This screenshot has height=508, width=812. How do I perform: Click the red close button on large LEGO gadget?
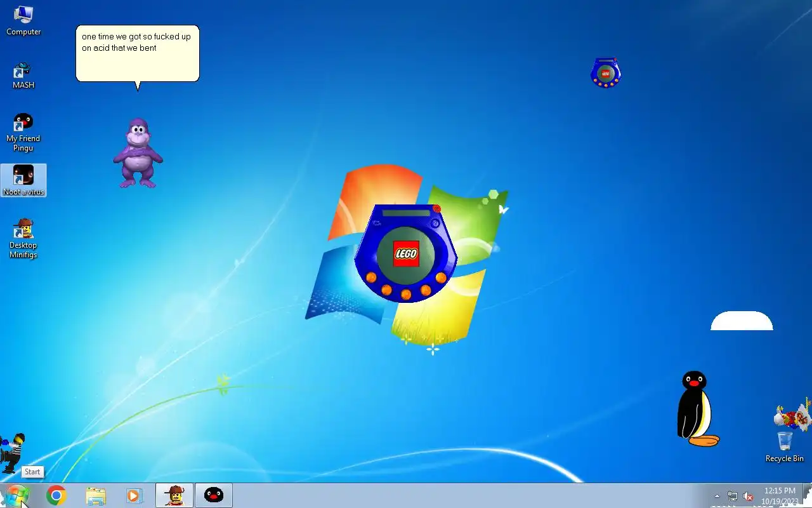pos(436,208)
